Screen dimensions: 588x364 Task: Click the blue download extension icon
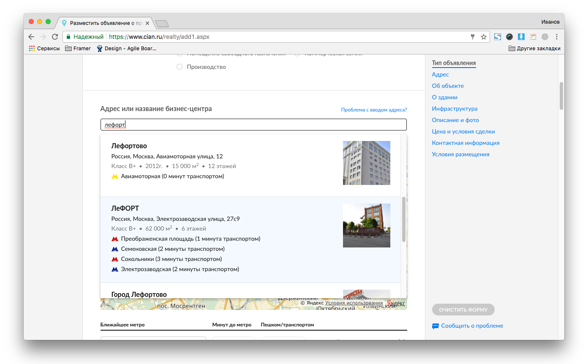point(521,37)
